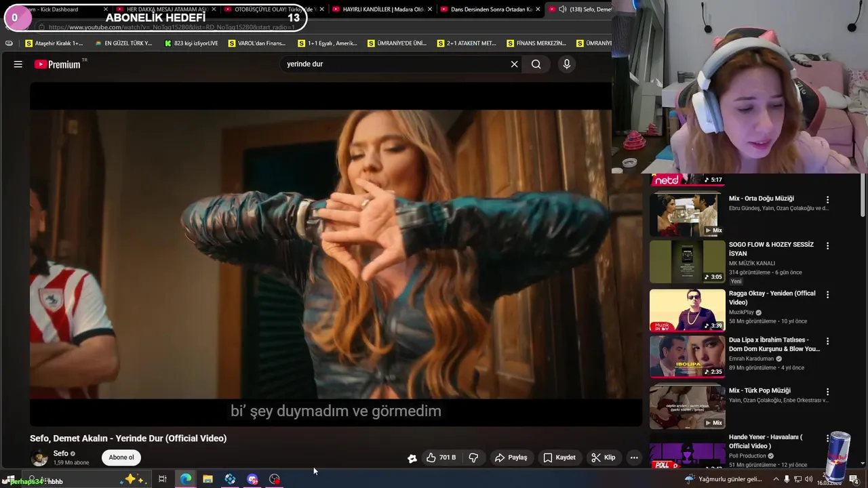
Task: Clear the 'yerinde dur' search text
Action: pos(514,64)
